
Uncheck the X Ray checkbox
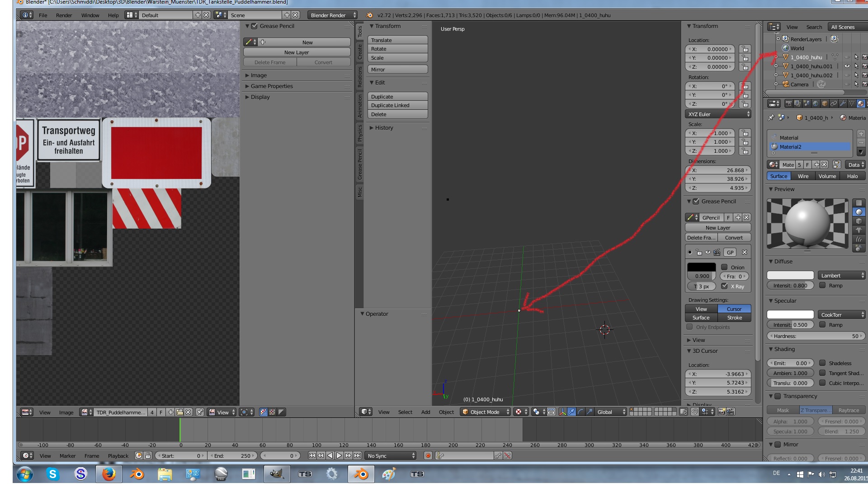pyautogui.click(x=724, y=286)
